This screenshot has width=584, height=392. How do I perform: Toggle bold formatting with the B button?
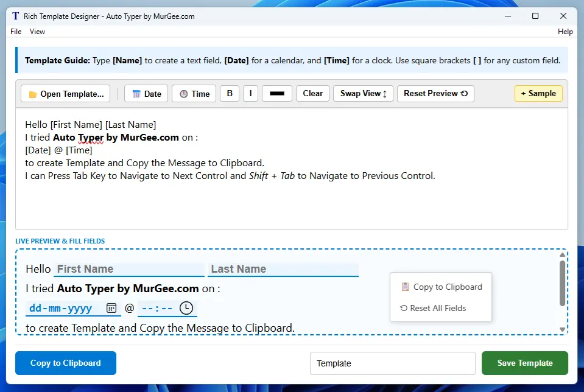[x=229, y=93]
